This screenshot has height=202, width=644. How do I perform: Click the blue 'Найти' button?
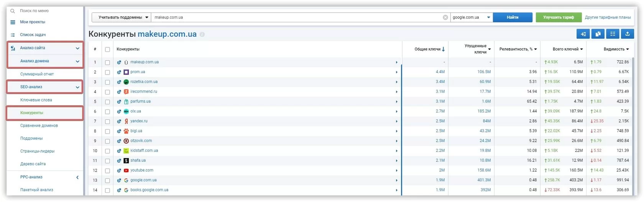coord(513,17)
